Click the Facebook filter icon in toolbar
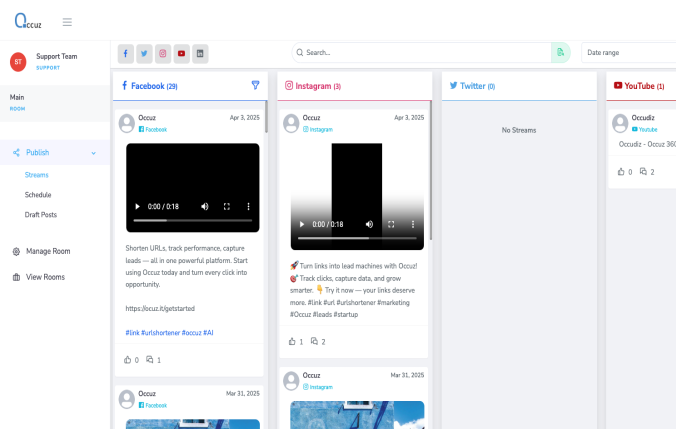 (x=125, y=53)
